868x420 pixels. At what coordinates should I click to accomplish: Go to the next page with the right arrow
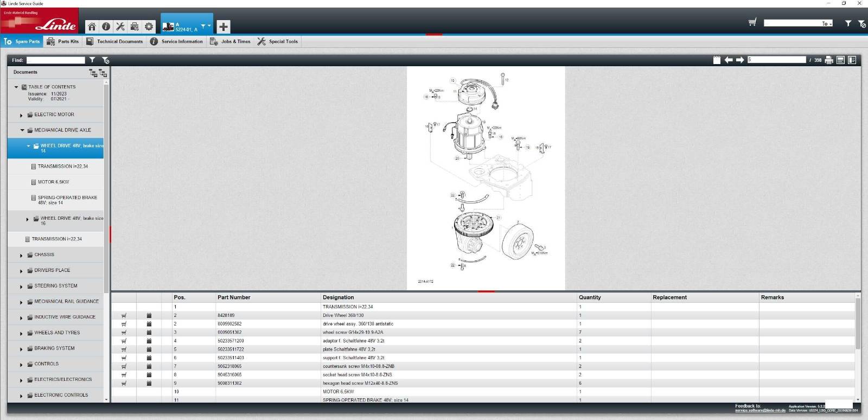[740, 60]
